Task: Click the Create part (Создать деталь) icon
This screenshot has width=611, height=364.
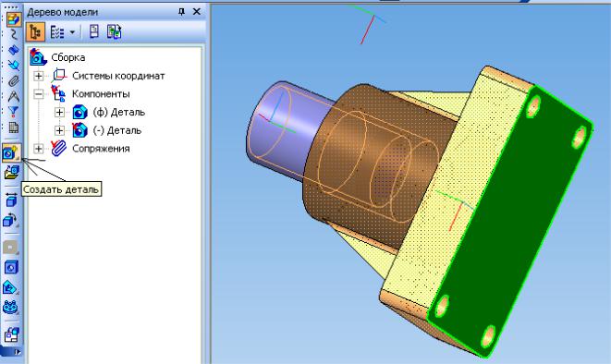Action: [x=11, y=152]
